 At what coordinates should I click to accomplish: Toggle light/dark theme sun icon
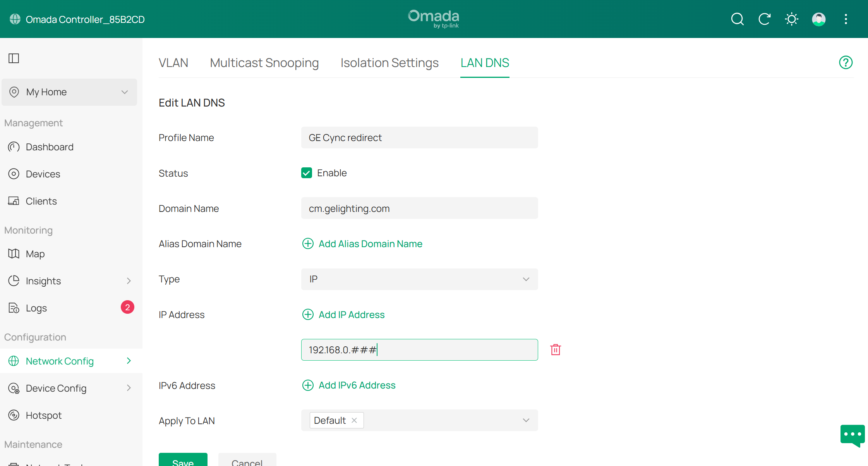[791, 19]
